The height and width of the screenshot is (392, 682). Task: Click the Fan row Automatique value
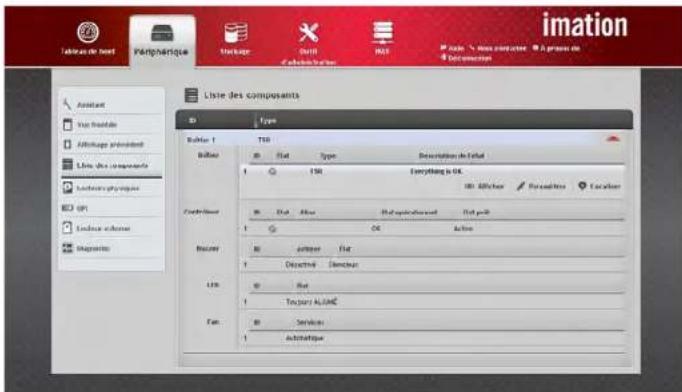pos(304,338)
